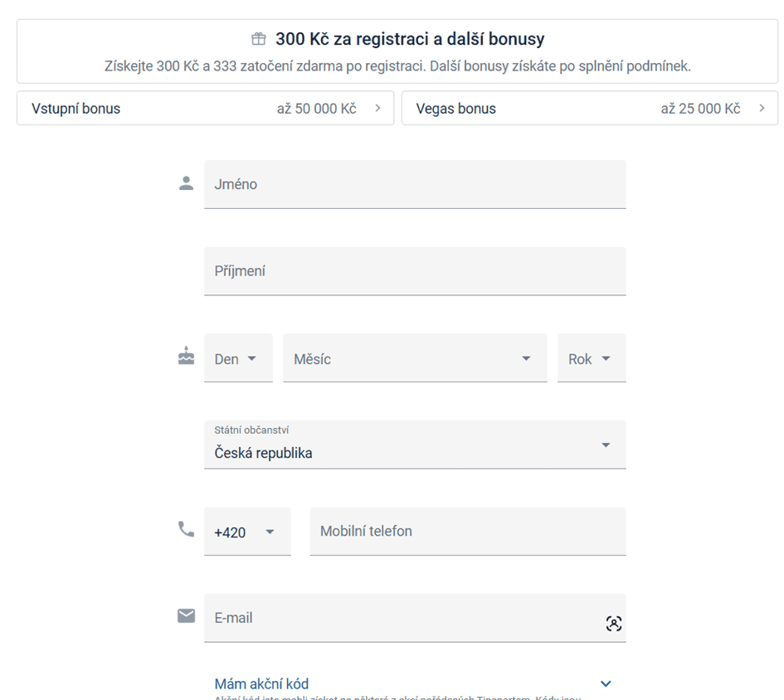
Task: Open the +420 country code dropdown
Action: coord(247,532)
